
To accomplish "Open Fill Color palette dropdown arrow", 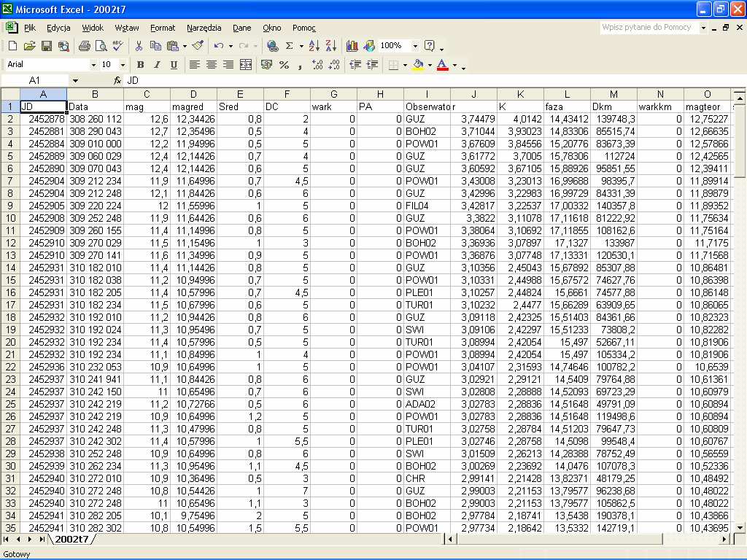I will 430,65.
